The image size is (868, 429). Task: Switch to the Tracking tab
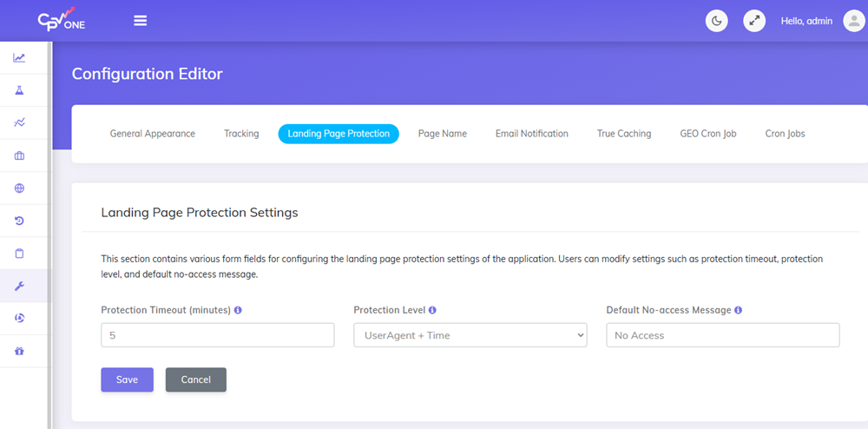pyautogui.click(x=241, y=134)
